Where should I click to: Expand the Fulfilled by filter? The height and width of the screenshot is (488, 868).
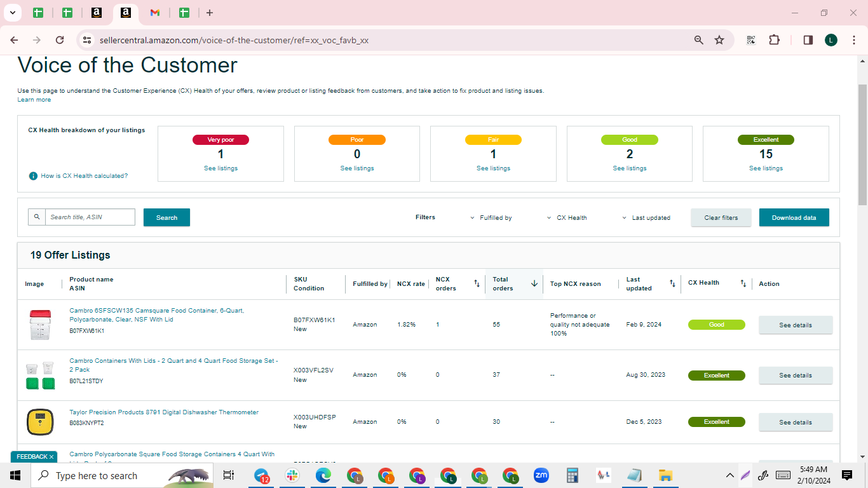point(491,218)
